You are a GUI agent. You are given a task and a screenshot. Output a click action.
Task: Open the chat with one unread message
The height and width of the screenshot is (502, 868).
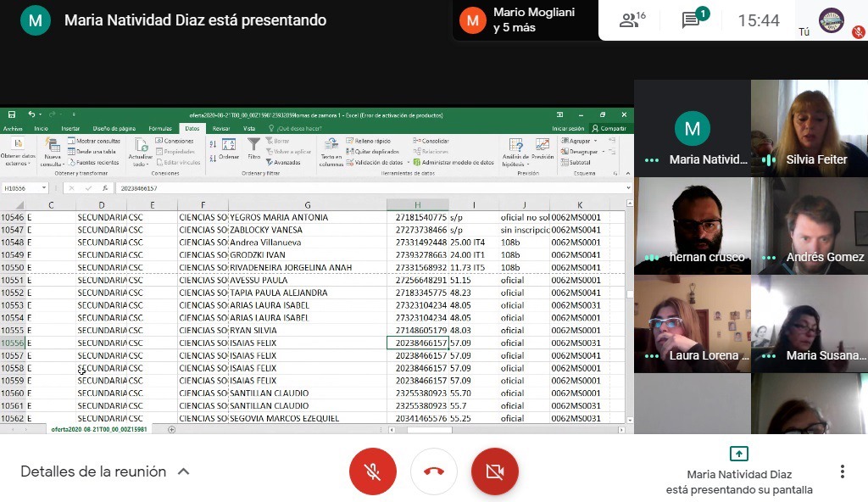(693, 20)
